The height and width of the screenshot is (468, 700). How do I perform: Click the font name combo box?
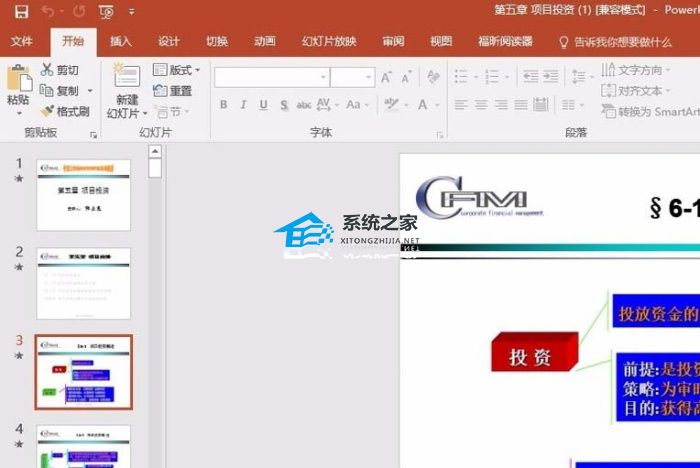[x=272, y=78]
